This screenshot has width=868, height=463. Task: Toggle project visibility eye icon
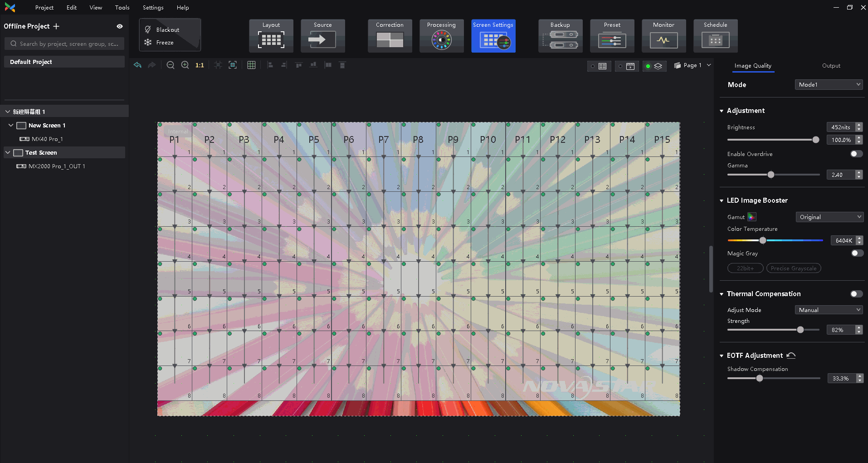pyautogui.click(x=120, y=26)
